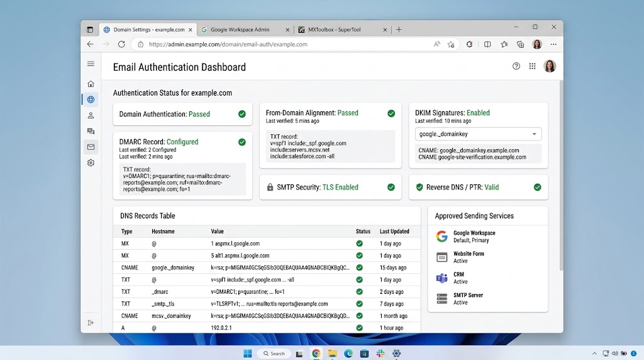Click the '5 alt1.aspmx.l.google.com' value
Image resolution: width=644 pixels, height=360 pixels.
click(240, 255)
